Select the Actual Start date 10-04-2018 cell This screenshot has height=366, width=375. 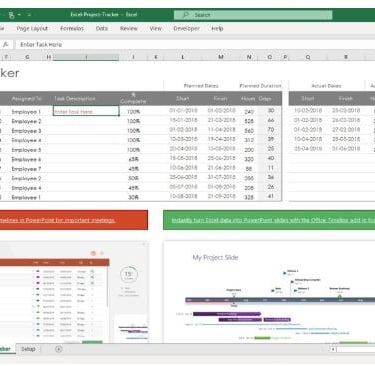point(308,139)
